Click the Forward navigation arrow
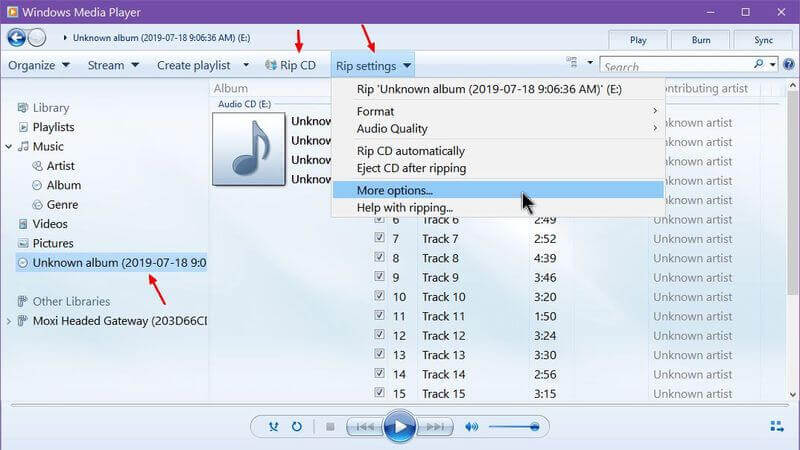 tap(37, 38)
